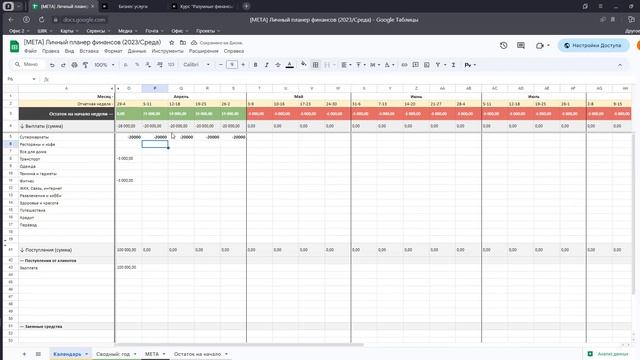Insert a chart using toolbar icon
This screenshot has width=640, height=360.
pyautogui.click(x=427, y=65)
